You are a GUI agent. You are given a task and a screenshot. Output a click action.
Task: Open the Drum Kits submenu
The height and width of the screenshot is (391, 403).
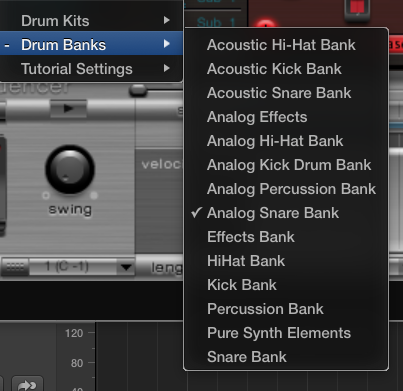(x=91, y=21)
